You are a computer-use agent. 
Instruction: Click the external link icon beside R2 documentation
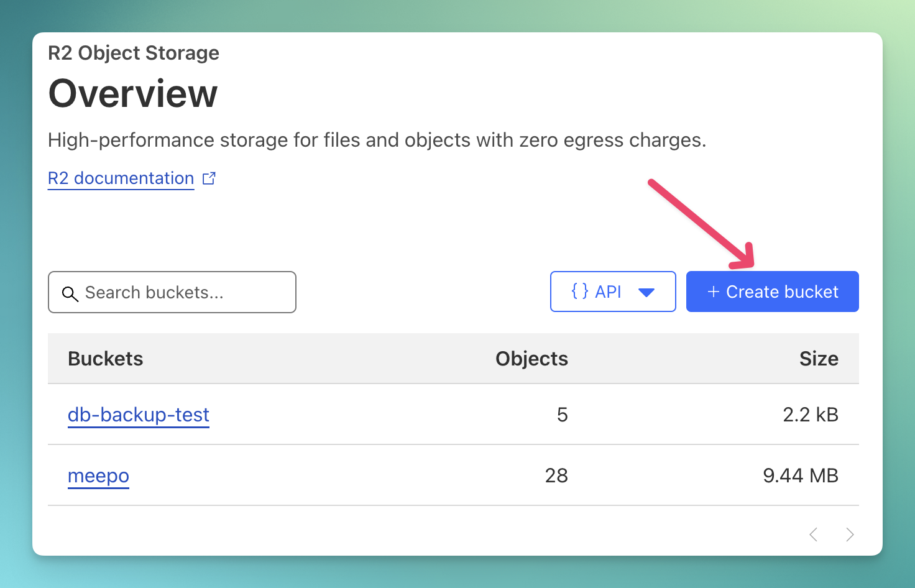[209, 178]
